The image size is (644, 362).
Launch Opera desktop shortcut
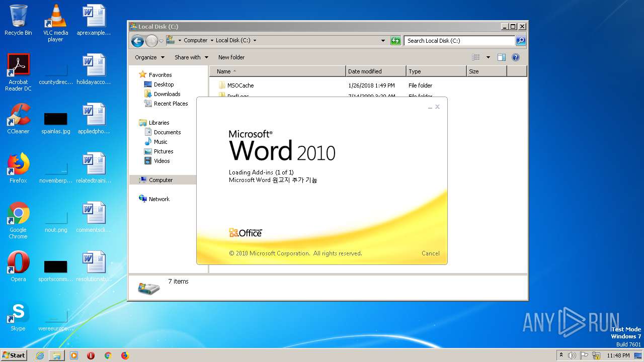(x=18, y=266)
